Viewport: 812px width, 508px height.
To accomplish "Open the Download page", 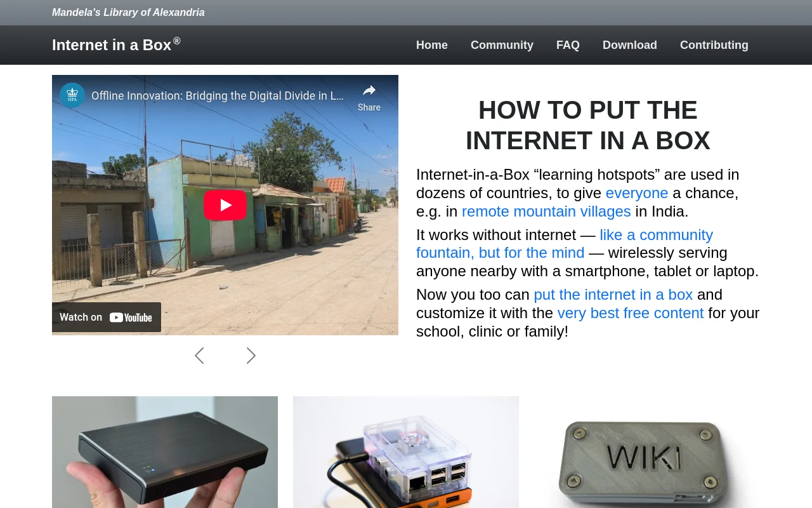I will tap(630, 45).
